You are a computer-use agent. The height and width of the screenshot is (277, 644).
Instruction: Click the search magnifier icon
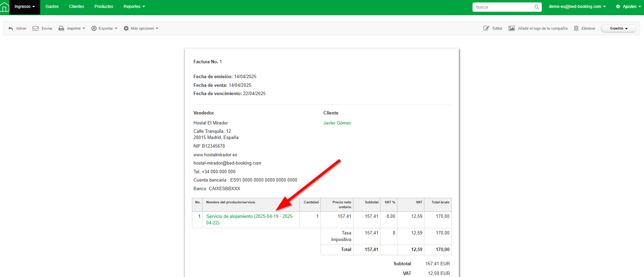click(x=536, y=7)
